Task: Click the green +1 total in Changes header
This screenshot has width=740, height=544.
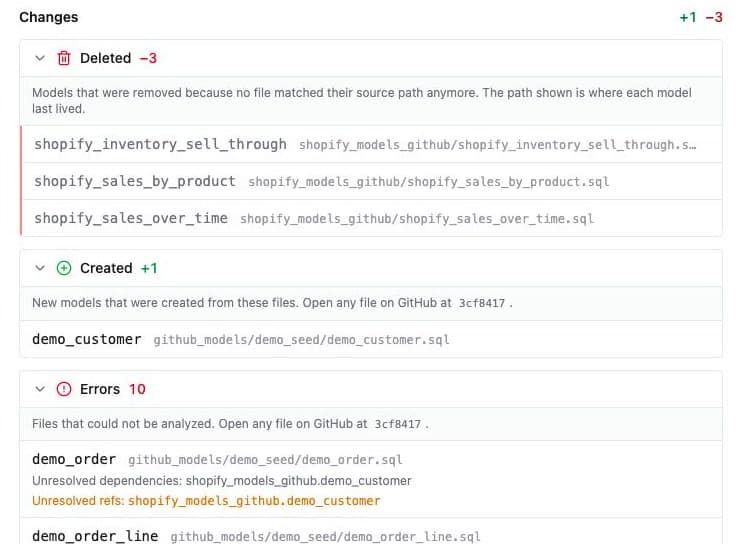Action: coord(688,17)
